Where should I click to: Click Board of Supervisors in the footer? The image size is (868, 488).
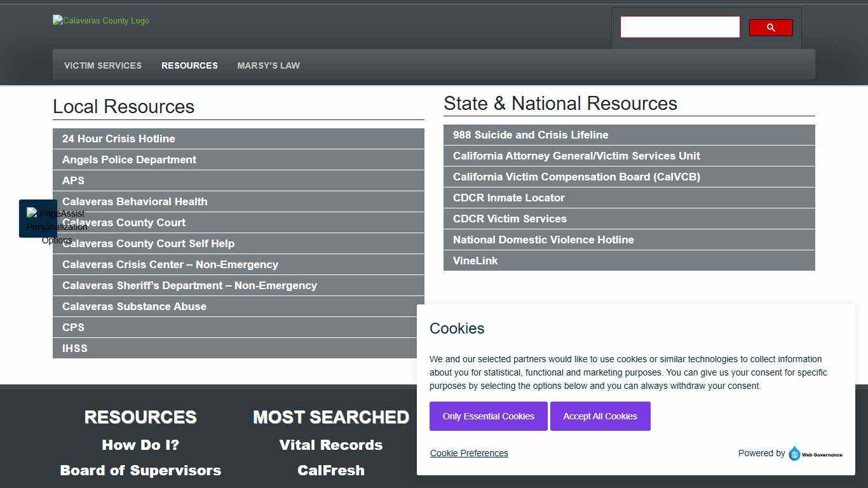coord(140,470)
